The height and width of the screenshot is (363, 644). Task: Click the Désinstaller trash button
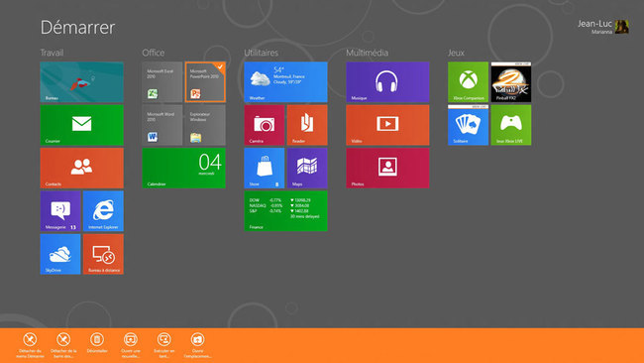tap(97, 342)
